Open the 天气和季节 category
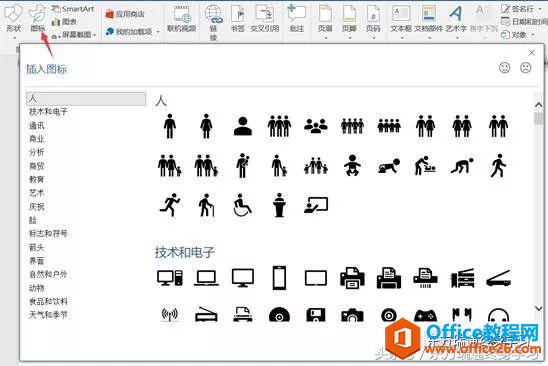This screenshot has height=366, width=548. [48, 315]
